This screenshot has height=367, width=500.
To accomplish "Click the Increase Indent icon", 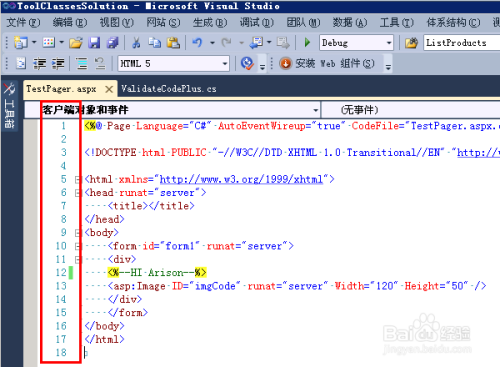I will (58, 63).
